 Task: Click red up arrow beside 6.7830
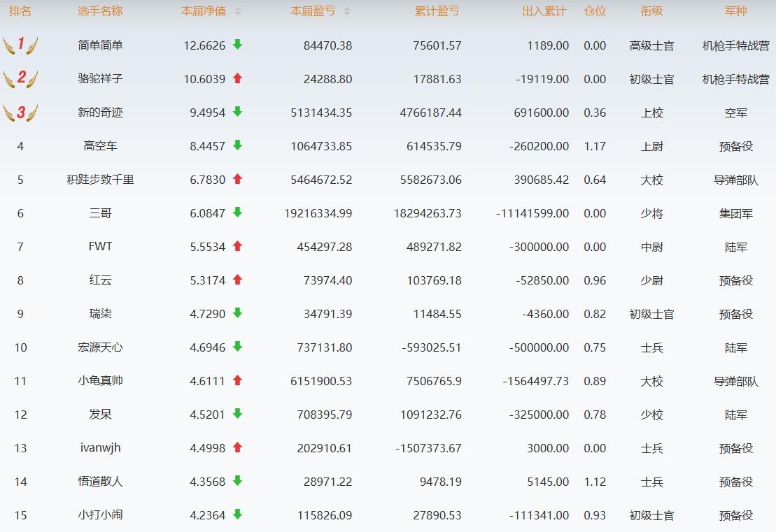[x=237, y=179]
